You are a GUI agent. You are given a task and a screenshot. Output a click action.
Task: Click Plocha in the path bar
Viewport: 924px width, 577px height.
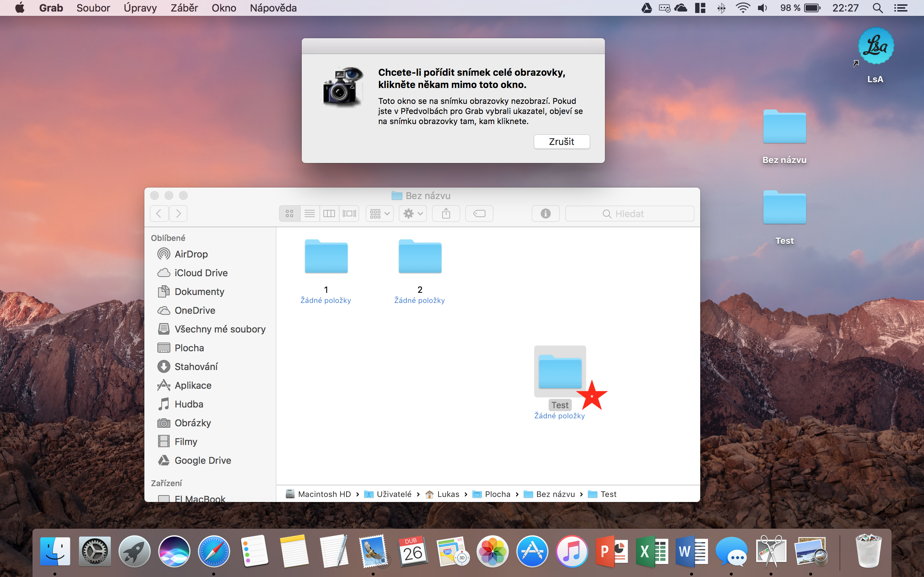click(497, 494)
